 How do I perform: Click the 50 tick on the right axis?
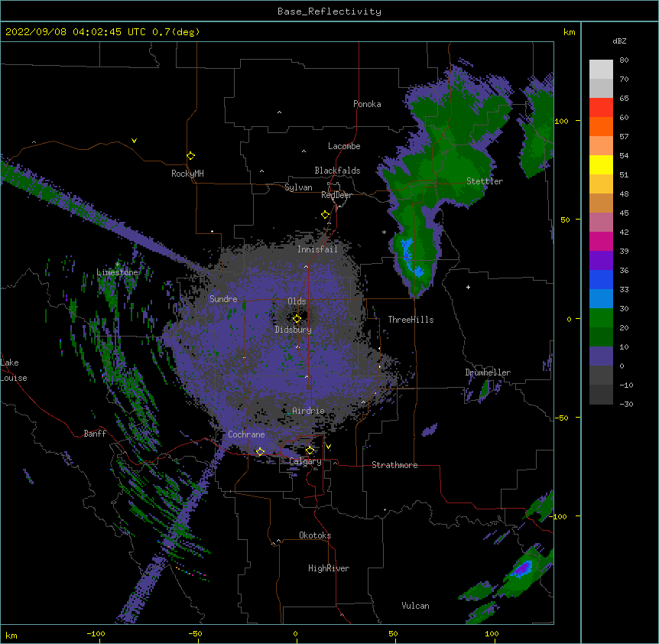pyautogui.click(x=565, y=220)
